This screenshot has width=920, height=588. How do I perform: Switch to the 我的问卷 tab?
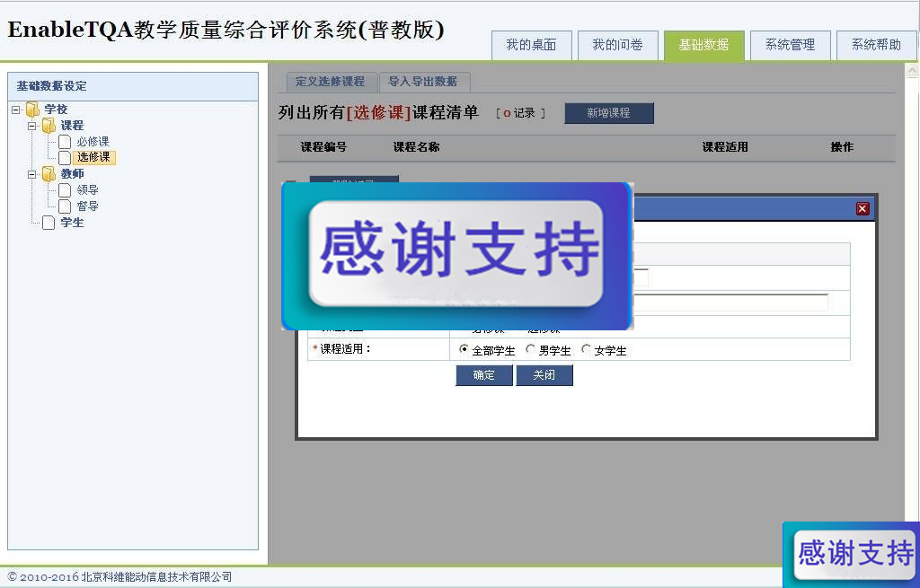(x=618, y=45)
